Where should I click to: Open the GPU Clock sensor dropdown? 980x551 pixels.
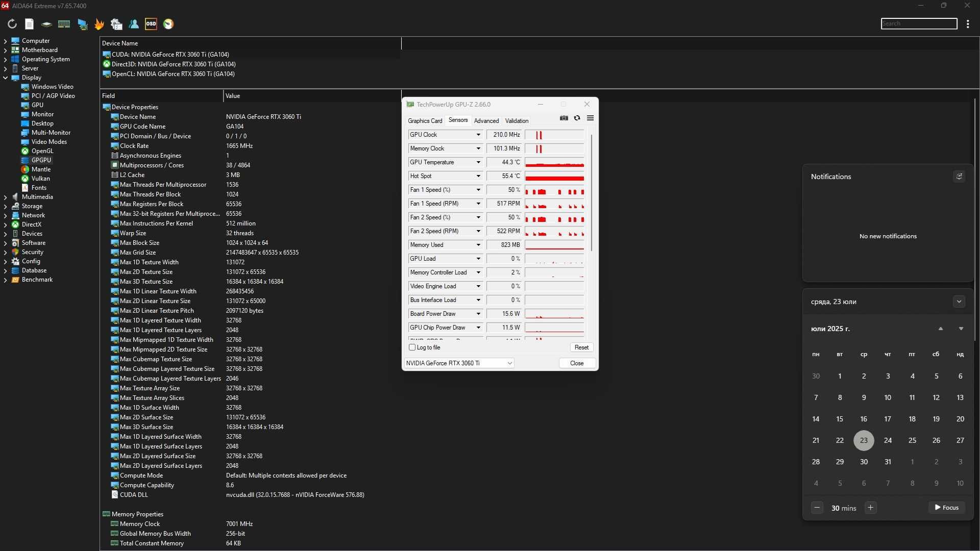pyautogui.click(x=478, y=135)
